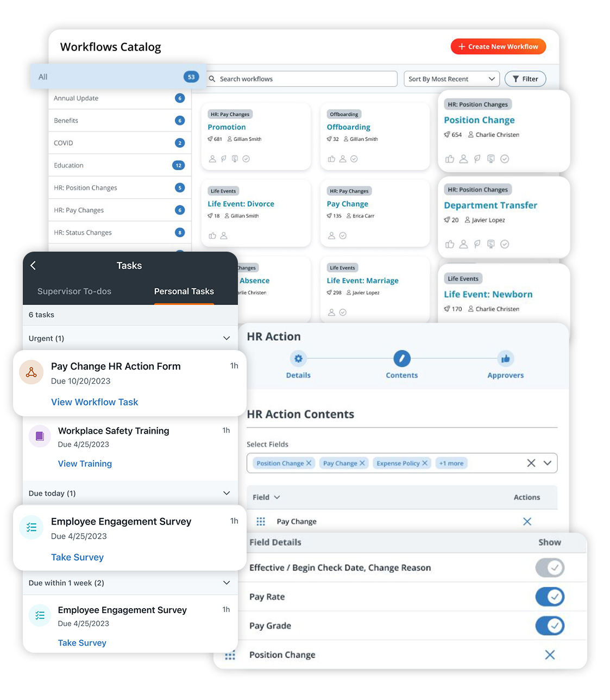Click the survey icon of the urgent Employee Engagement Survey
This screenshot has width=610, height=700.
(32, 527)
